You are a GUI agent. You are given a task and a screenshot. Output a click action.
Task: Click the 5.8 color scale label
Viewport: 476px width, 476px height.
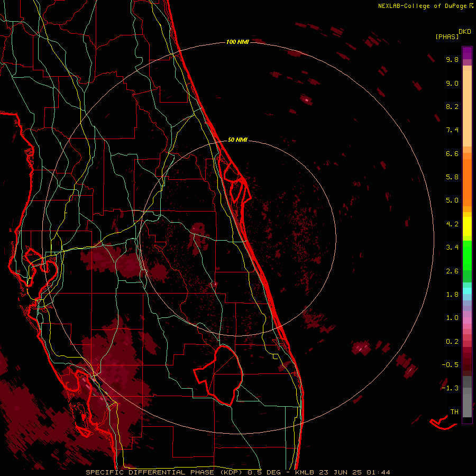coord(452,177)
